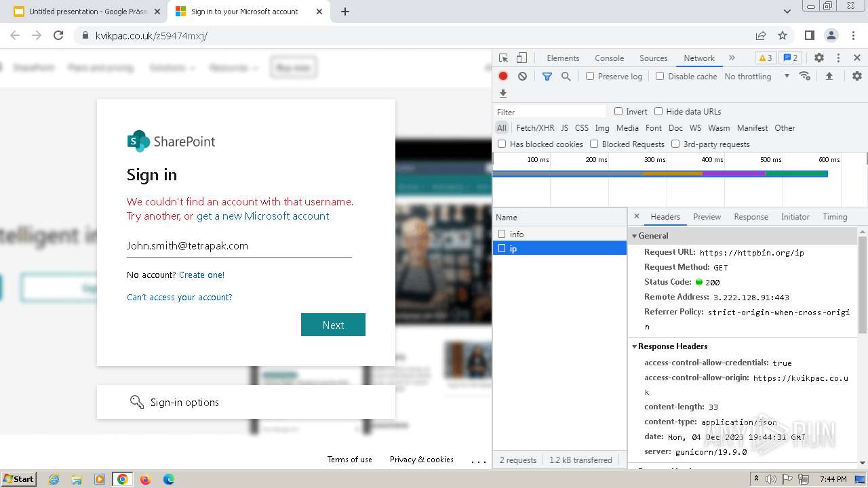Click the Windows Start button
Viewport: 868px width, 488px height.
tap(18, 479)
